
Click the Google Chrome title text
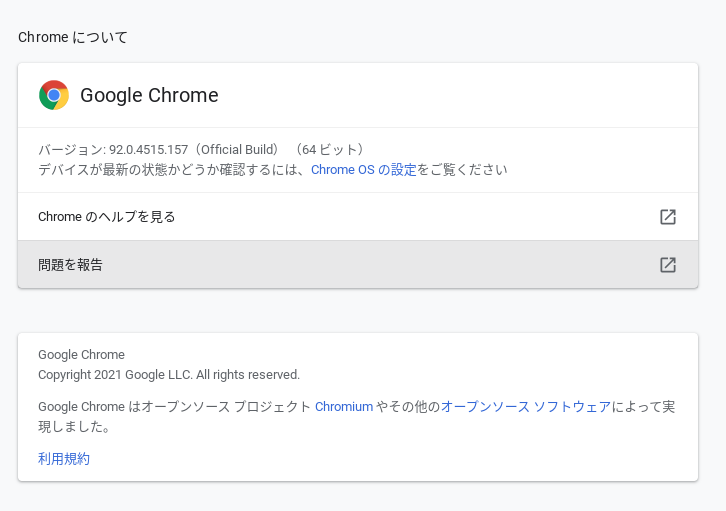(149, 95)
